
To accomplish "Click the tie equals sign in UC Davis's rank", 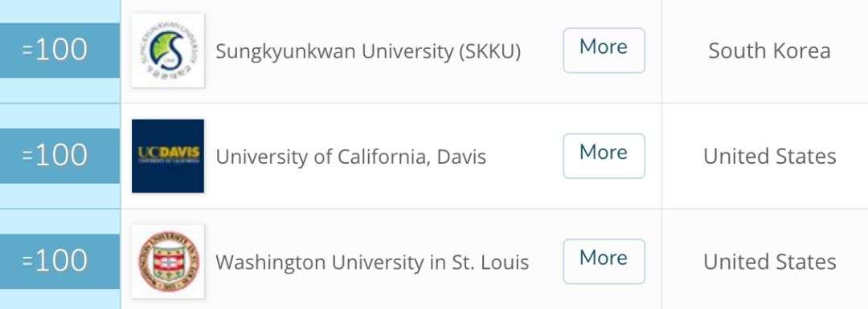I will tap(27, 156).
